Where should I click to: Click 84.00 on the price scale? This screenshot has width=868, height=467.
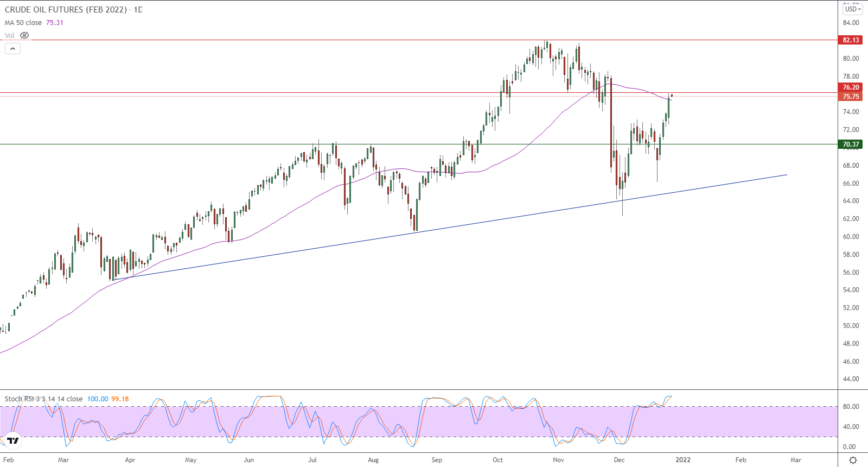pos(851,23)
